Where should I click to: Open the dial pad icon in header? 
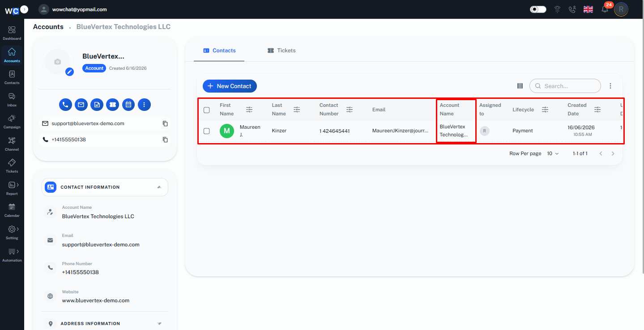(557, 9)
